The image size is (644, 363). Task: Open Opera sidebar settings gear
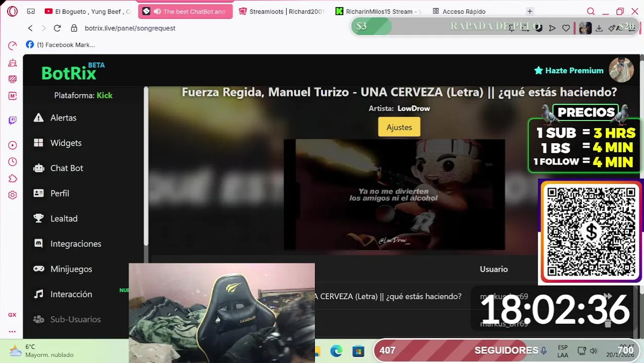(13, 195)
